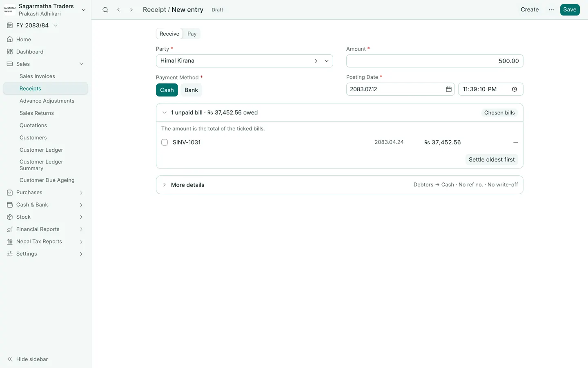Click the minus icon on SINV-1031 row
Screen dimensions: 588x368
tap(515, 143)
